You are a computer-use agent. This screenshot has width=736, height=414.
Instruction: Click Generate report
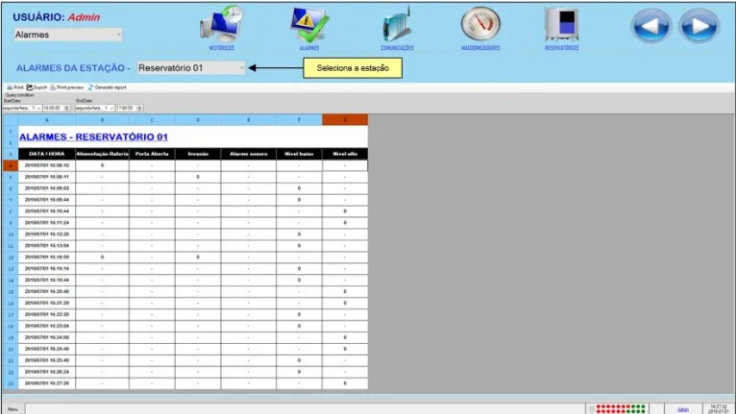107,87
